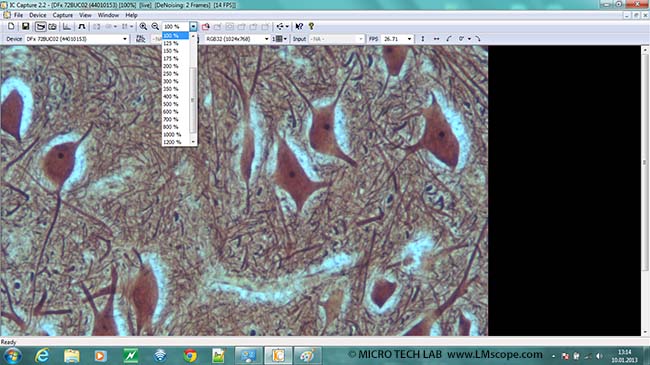Open the Input channel dropdown
This screenshot has width=650, height=365.
click(x=337, y=39)
